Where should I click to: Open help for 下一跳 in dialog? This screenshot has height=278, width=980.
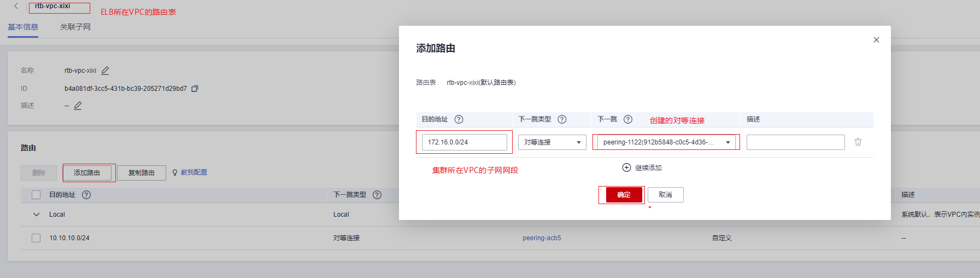coord(628,119)
